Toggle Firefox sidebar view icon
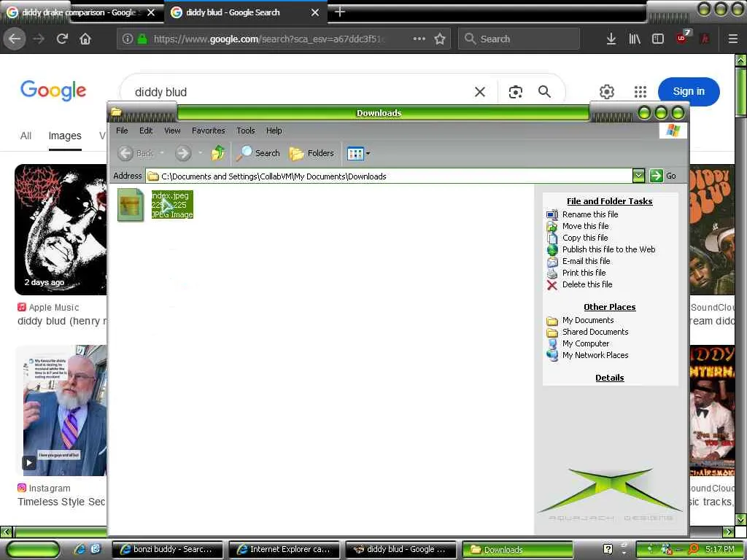The width and height of the screenshot is (747, 560). [x=657, y=39]
